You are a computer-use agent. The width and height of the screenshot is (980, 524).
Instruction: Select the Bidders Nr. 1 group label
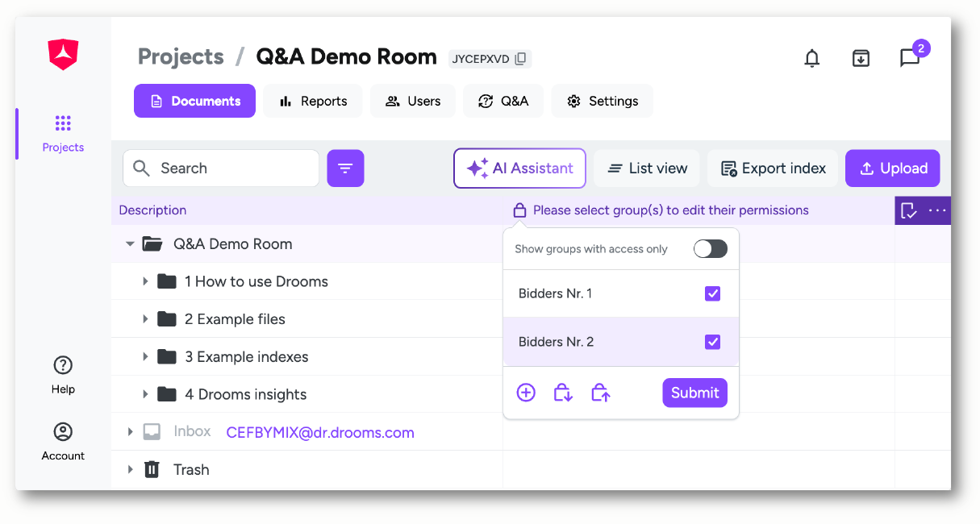(x=555, y=293)
